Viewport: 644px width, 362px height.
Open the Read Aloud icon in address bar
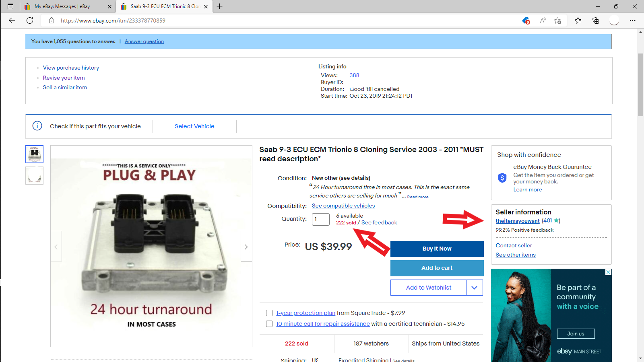[x=543, y=21]
